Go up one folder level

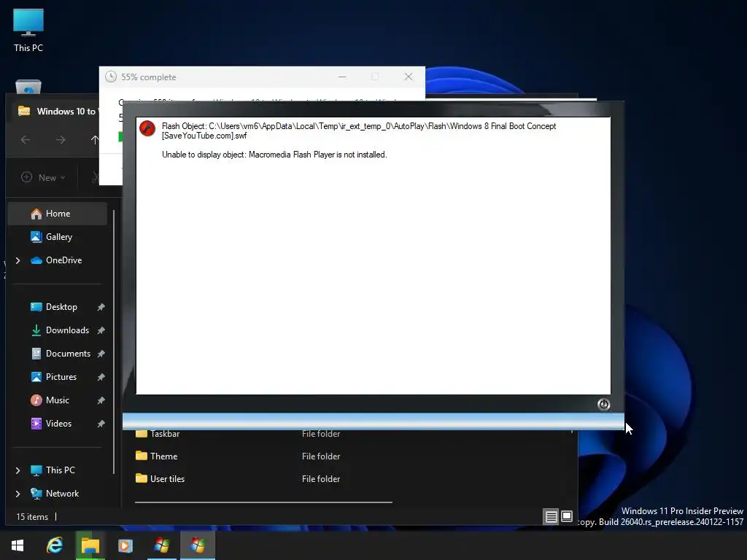(x=95, y=139)
